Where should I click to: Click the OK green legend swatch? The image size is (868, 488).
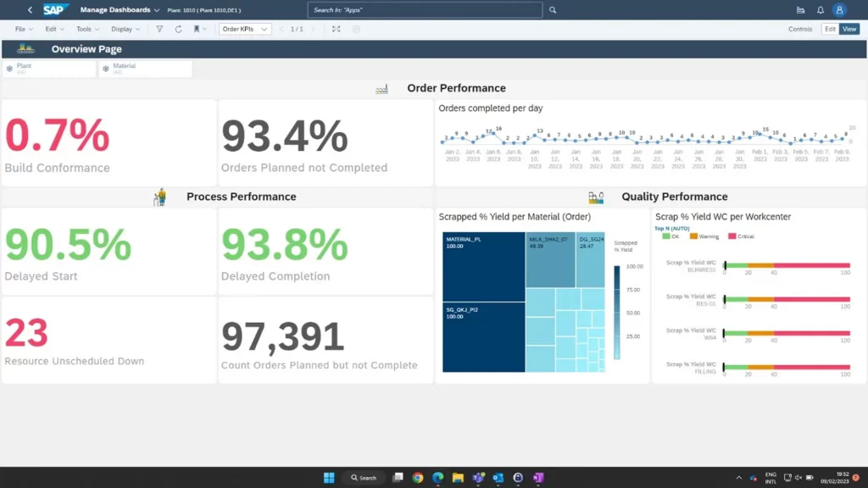[666, 236]
